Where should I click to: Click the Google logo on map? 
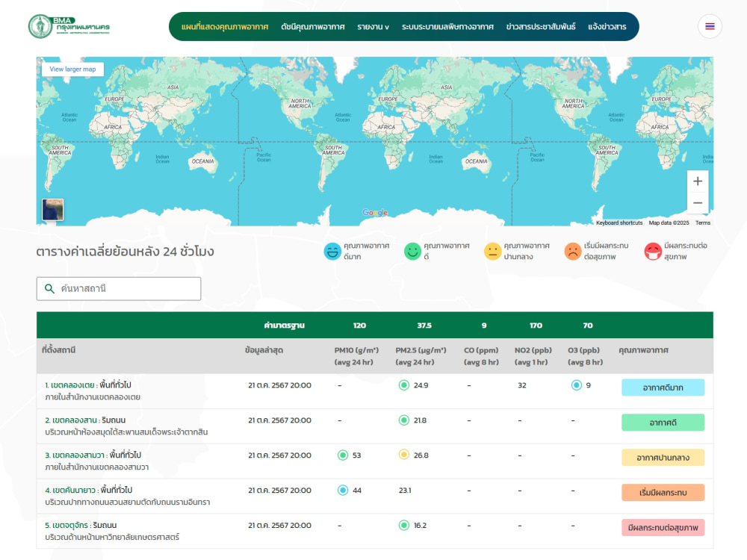(x=375, y=212)
